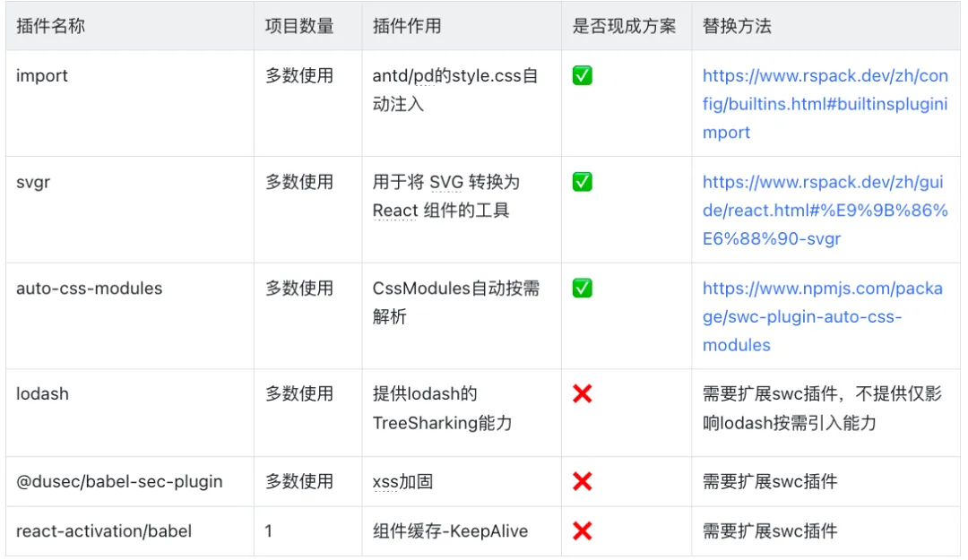Click the 插件名称 column header
This screenshot has height=560, width=968.
click(x=50, y=26)
